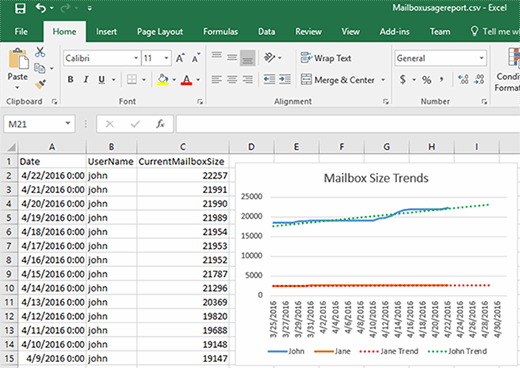Select the Mailbox Size Trends chart title

pos(376,178)
